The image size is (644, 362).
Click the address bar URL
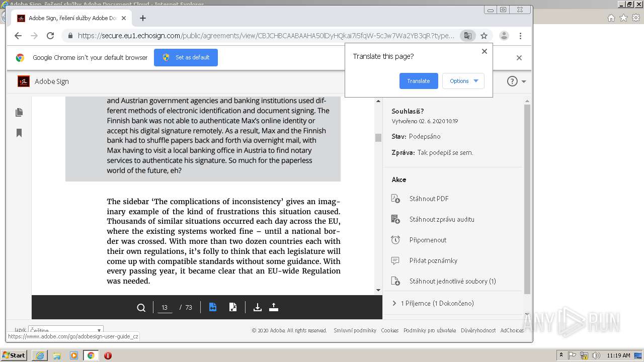266,36
